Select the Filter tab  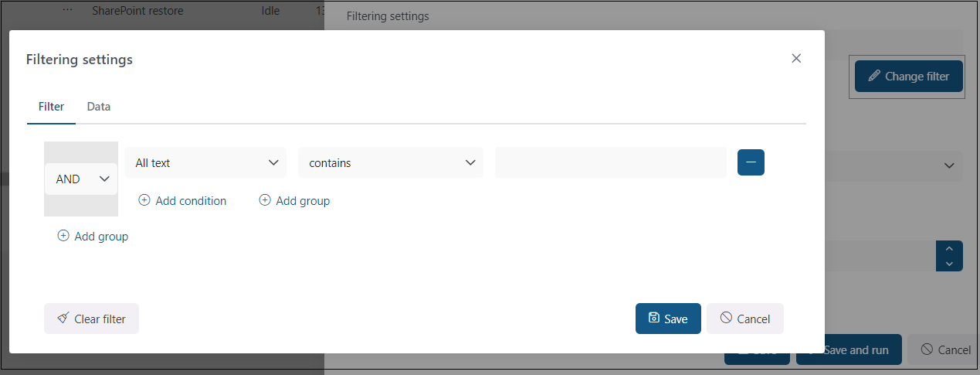tap(51, 107)
